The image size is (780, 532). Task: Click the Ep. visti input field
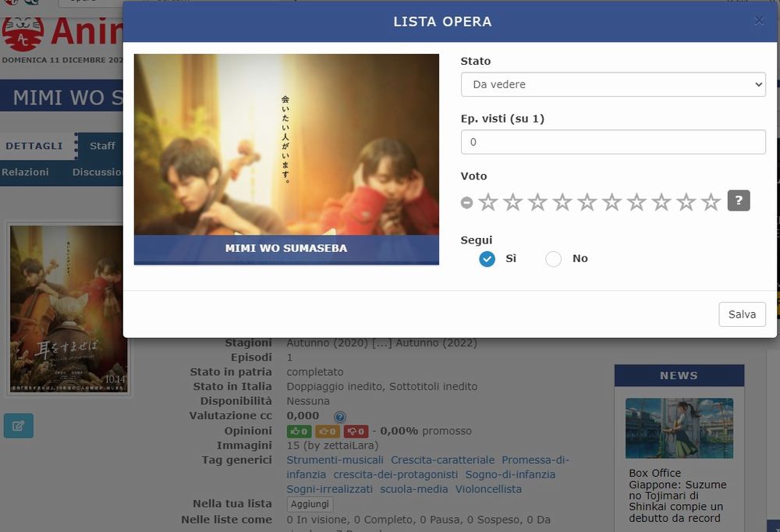[x=613, y=142]
